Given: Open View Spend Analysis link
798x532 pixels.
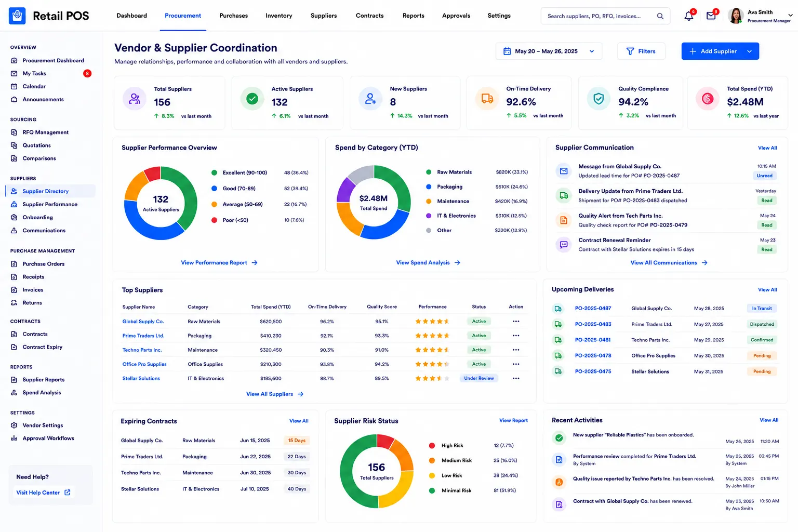Looking at the screenshot, I should pyautogui.click(x=428, y=263).
